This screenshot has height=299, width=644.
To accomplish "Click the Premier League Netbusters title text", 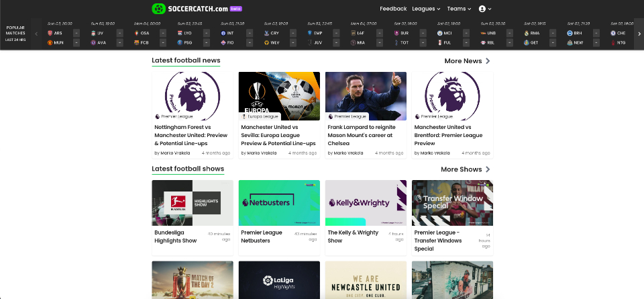I will coord(262,237).
